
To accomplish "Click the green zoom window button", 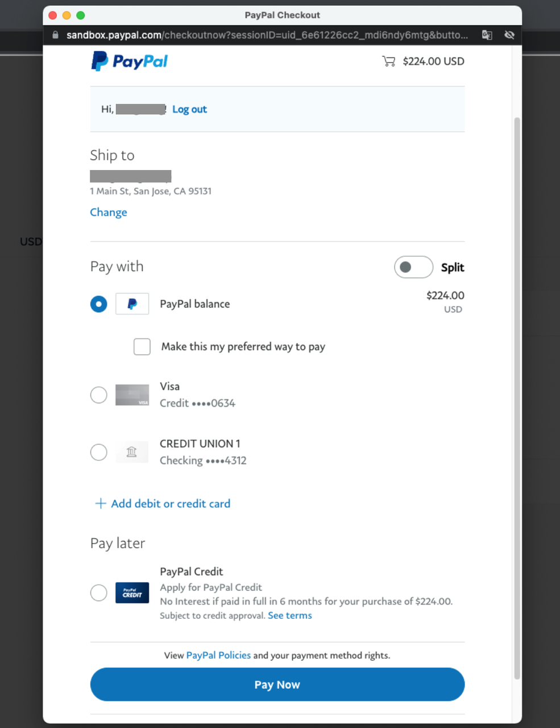I will coord(81,15).
